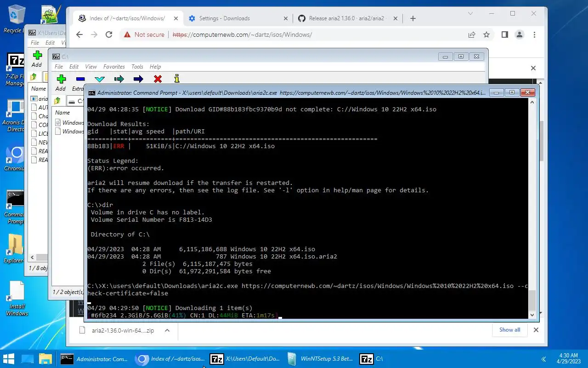
Task: Click the share page icon in address bar
Action: pos(472,34)
